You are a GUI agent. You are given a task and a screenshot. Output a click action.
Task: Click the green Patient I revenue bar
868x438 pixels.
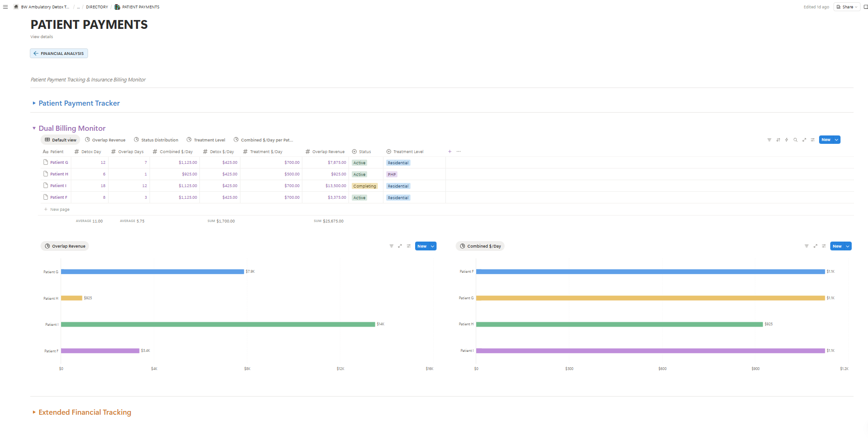tap(218, 324)
